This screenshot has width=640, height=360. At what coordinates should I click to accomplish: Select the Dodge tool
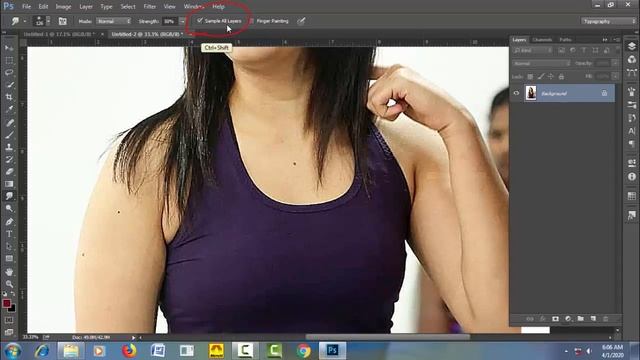(x=9, y=209)
